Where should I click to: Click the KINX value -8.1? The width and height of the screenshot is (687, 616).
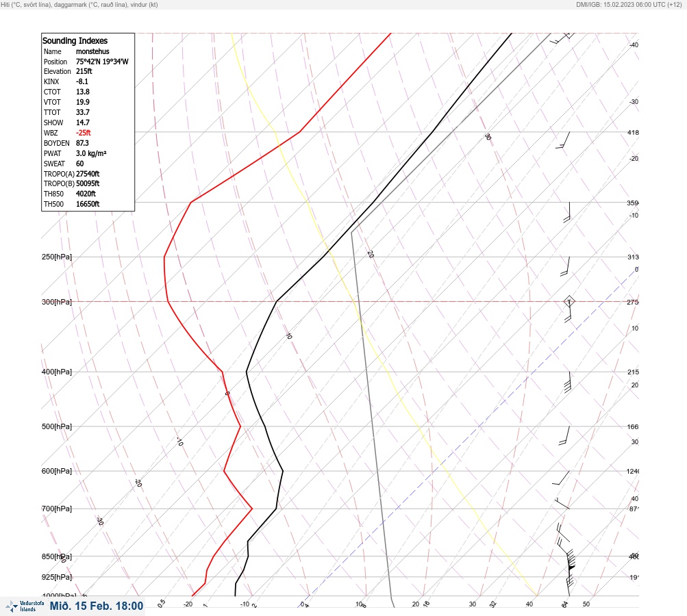(82, 81)
